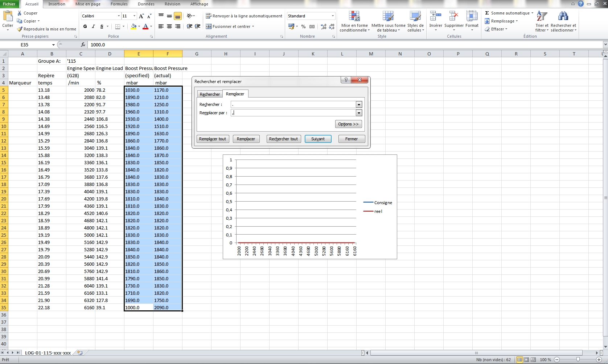Switch to the Rechercher tab in dialog
The image size is (608, 364).
[x=210, y=94]
